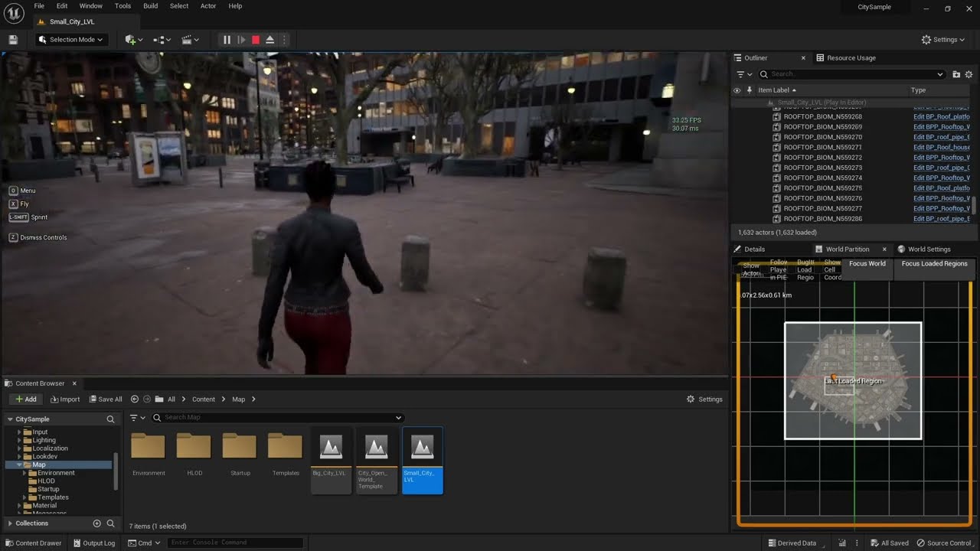Image resolution: width=980 pixels, height=551 pixels.
Task: Close the World Partition tab
Action: click(884, 249)
